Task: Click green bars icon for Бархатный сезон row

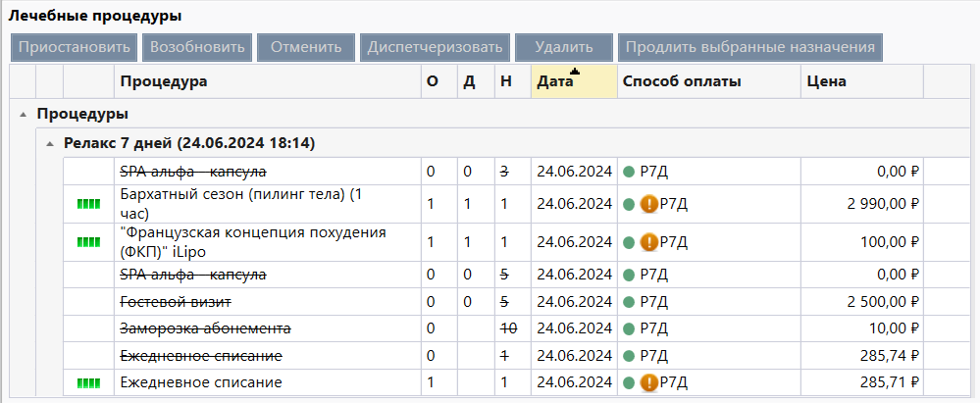Action: click(89, 204)
